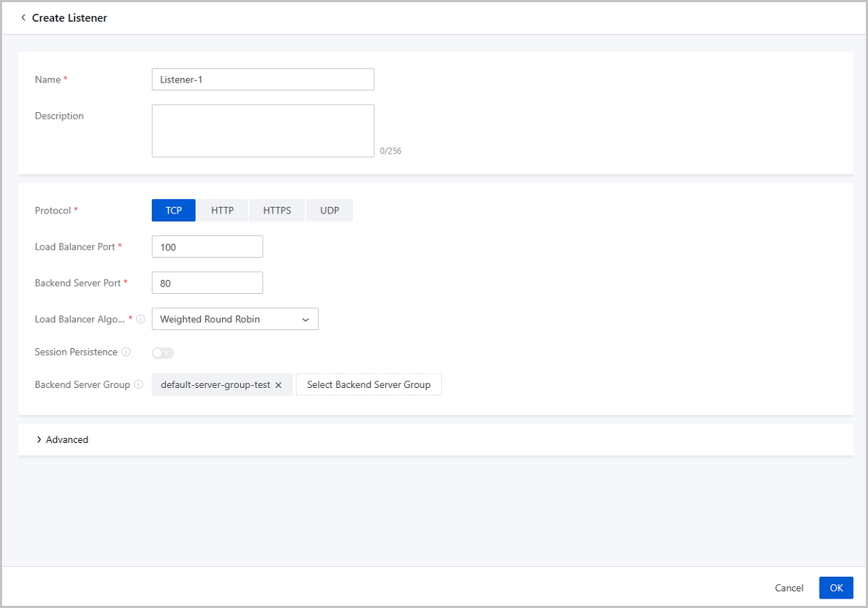868x608 pixels.
Task: Enable the Session Persistence switch
Action: [163, 352]
